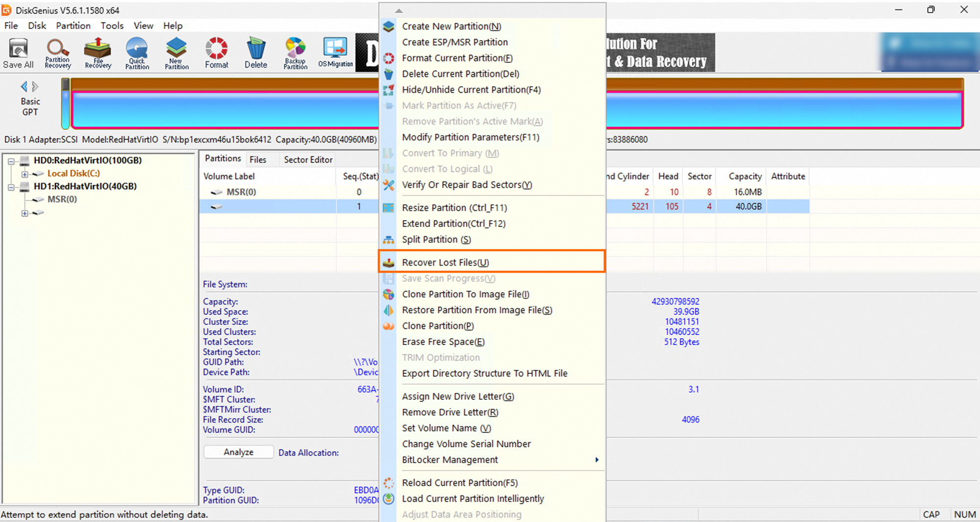Viewport: 980px width, 522px height.
Task: Click the Analyze button
Action: [238, 451]
